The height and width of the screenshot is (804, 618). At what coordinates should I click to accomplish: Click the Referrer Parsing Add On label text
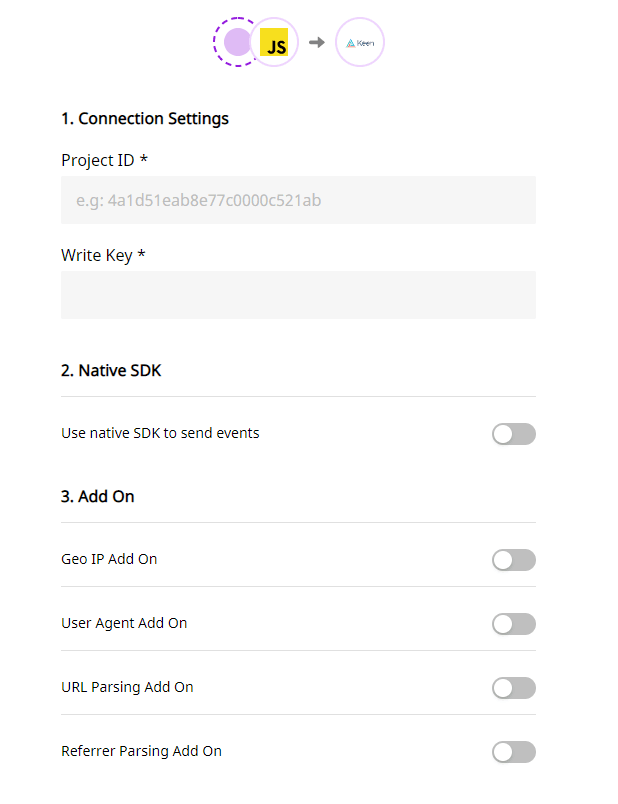[x=142, y=751]
